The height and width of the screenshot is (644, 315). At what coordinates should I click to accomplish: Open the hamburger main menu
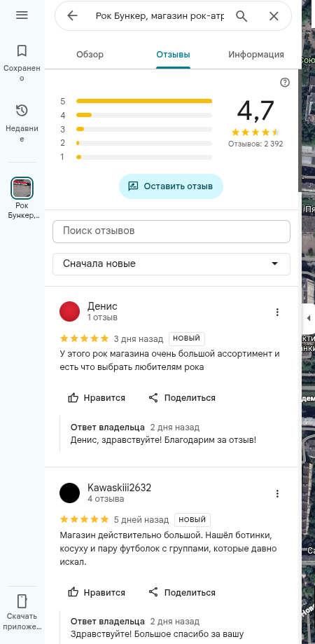pyautogui.click(x=22, y=15)
